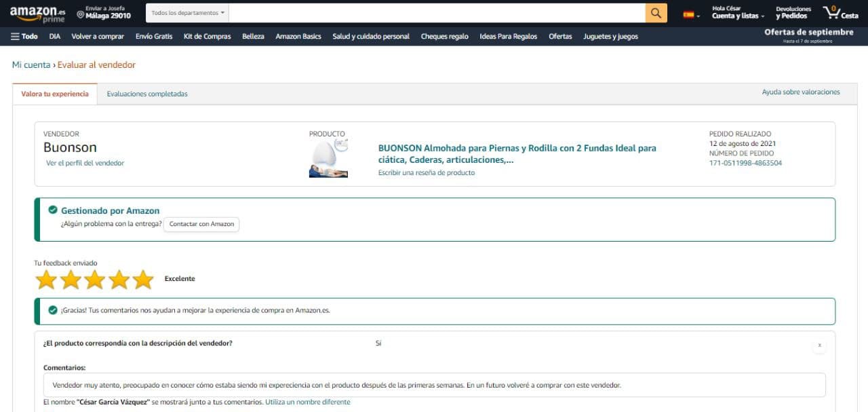Open Devoluciones y Pedidos

pyautogui.click(x=793, y=13)
